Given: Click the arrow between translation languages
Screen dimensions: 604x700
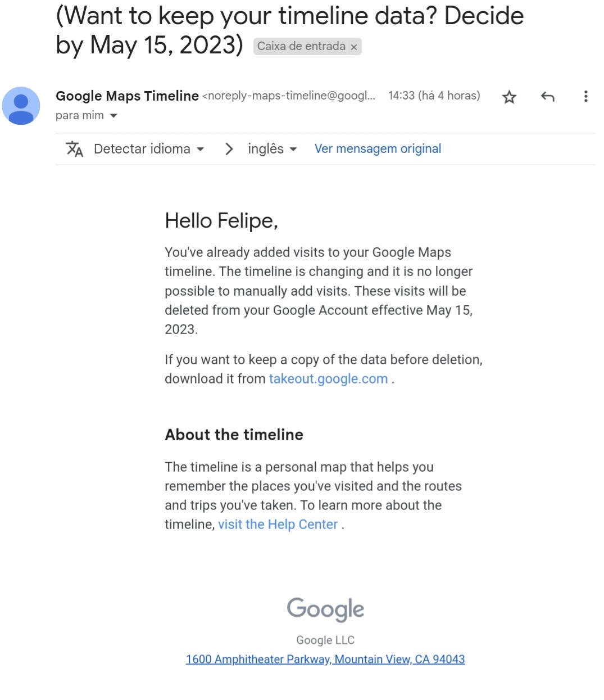Looking at the screenshot, I should [229, 149].
